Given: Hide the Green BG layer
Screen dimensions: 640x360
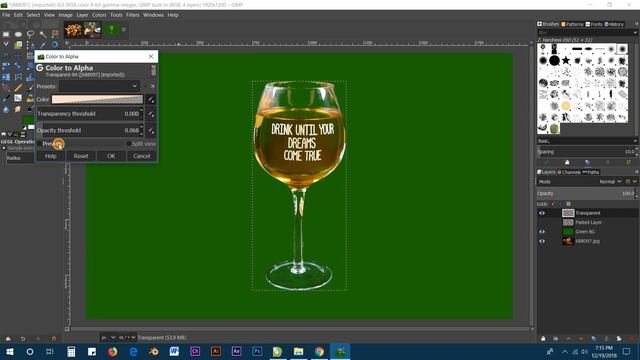Looking at the screenshot, I should pos(542,232).
